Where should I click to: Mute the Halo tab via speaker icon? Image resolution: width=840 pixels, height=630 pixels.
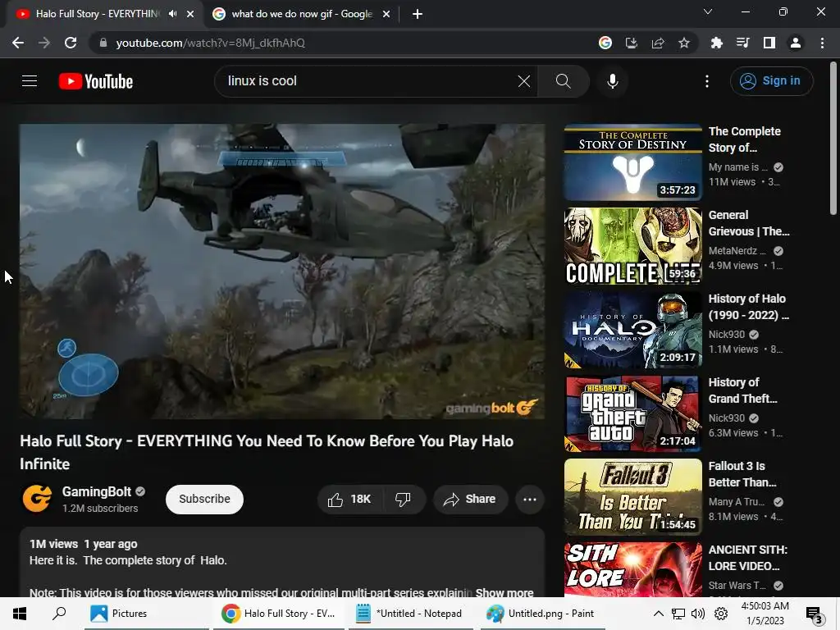[x=172, y=14]
